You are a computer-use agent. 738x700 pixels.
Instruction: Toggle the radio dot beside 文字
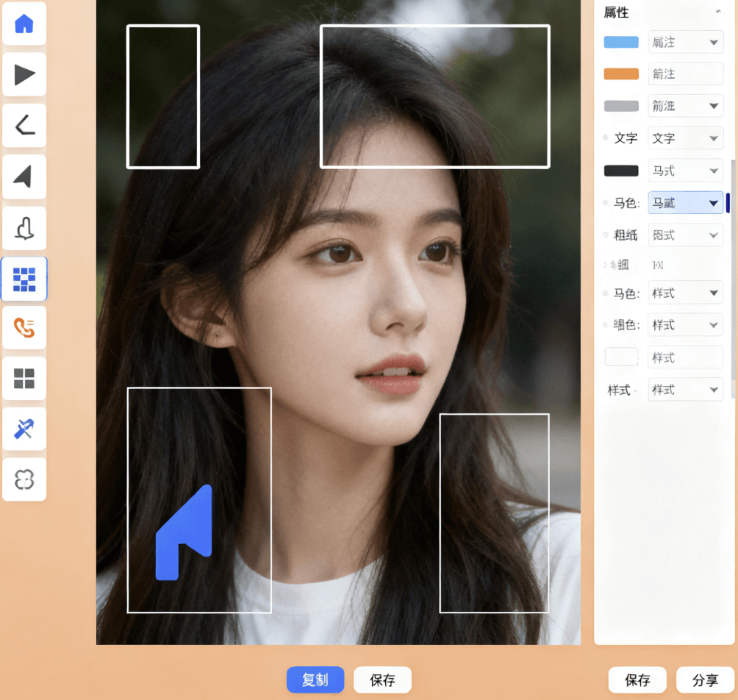click(x=606, y=137)
